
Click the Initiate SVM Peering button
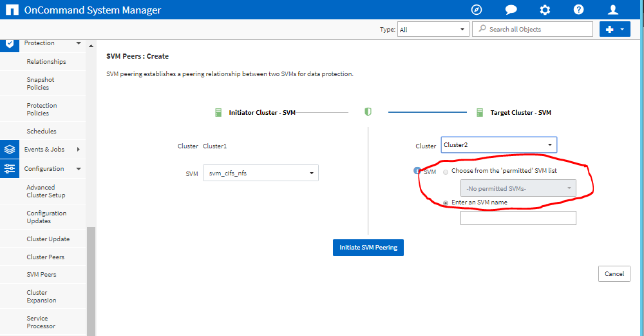[x=368, y=248]
